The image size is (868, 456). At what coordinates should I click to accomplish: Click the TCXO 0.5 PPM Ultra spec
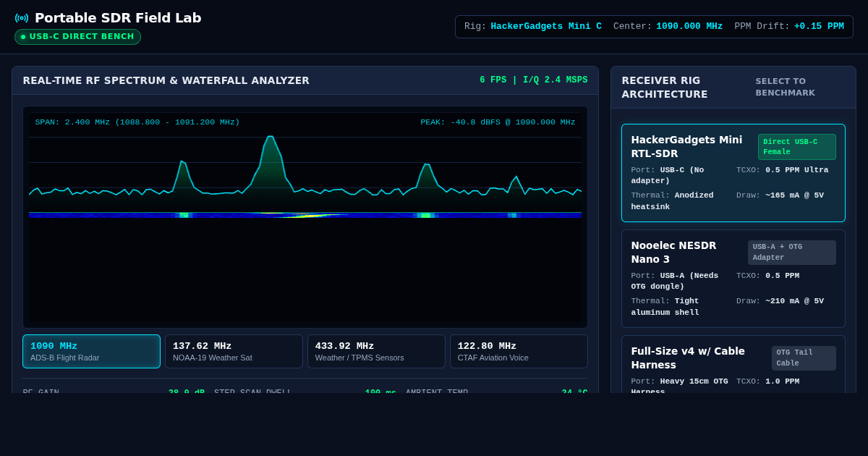(783, 170)
